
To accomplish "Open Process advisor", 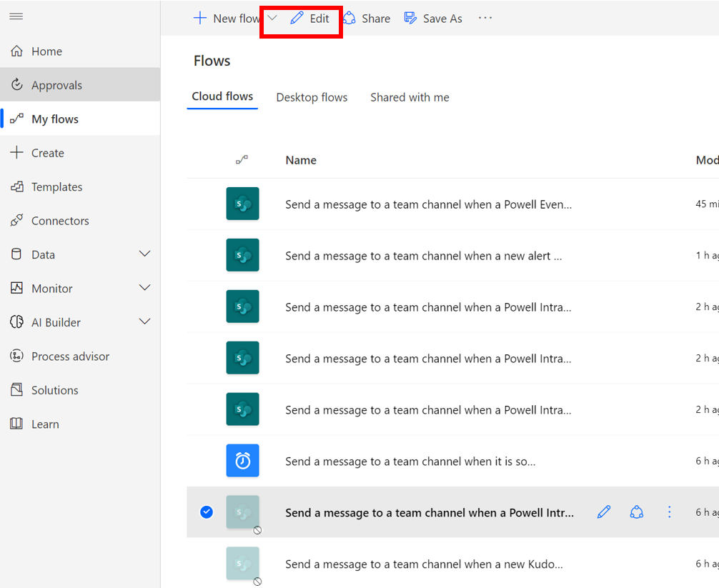I will click(59, 357).
